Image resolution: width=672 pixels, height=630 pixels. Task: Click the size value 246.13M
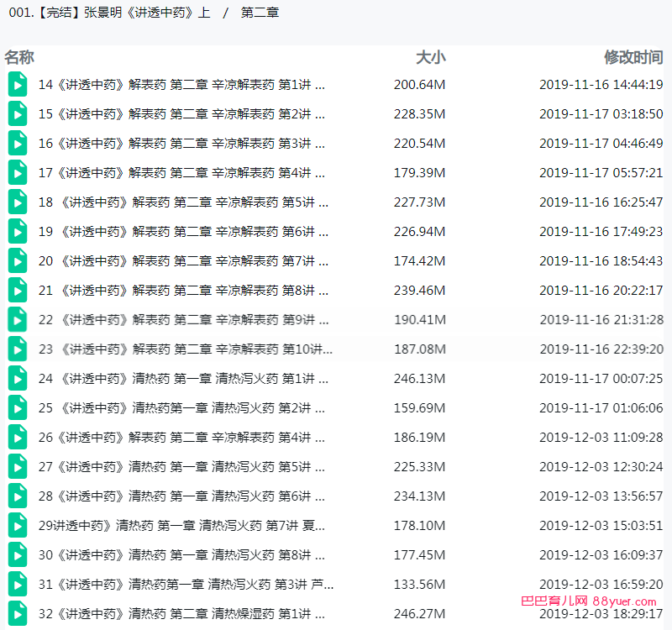[419, 379]
